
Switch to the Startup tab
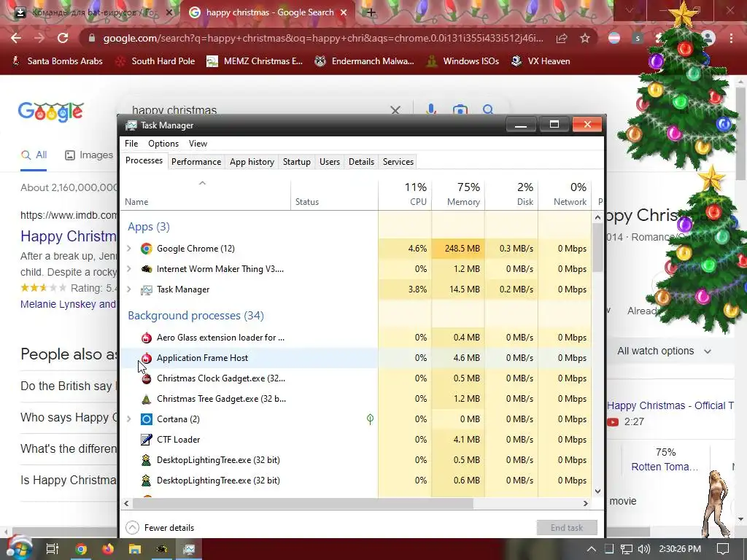click(296, 162)
